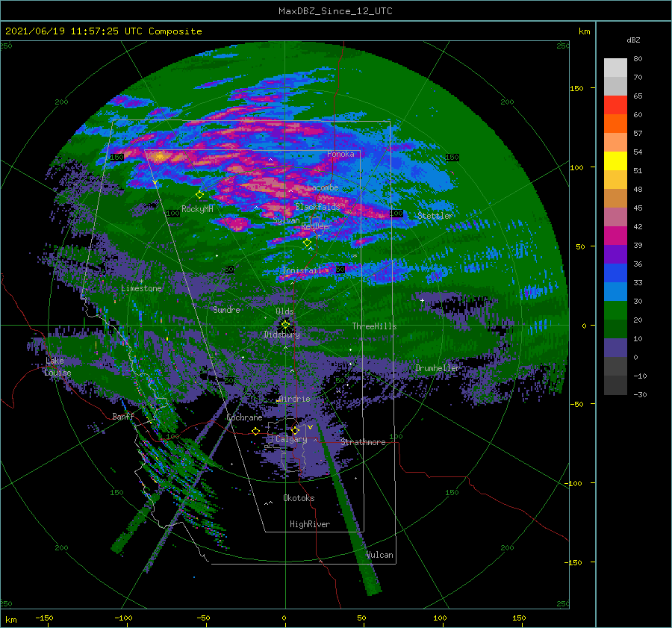672x628 pixels.
Task: Click the Okotoks label
Action: (x=299, y=498)
